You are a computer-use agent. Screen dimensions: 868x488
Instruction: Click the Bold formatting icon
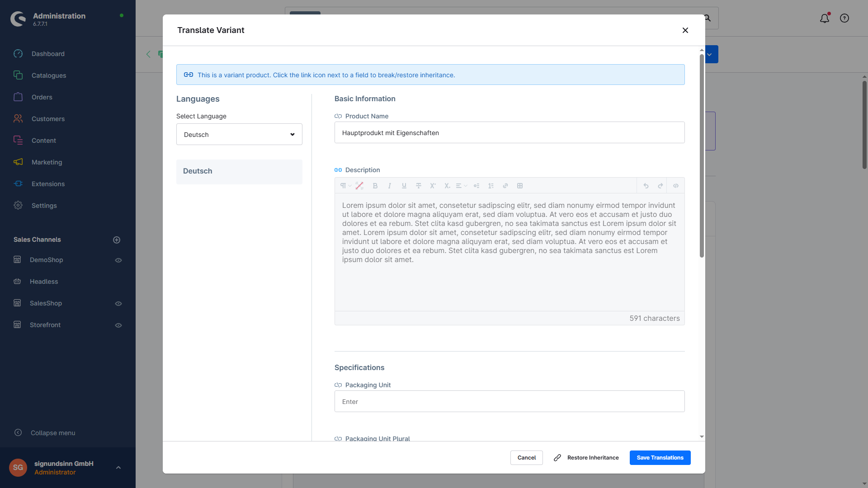tap(375, 186)
